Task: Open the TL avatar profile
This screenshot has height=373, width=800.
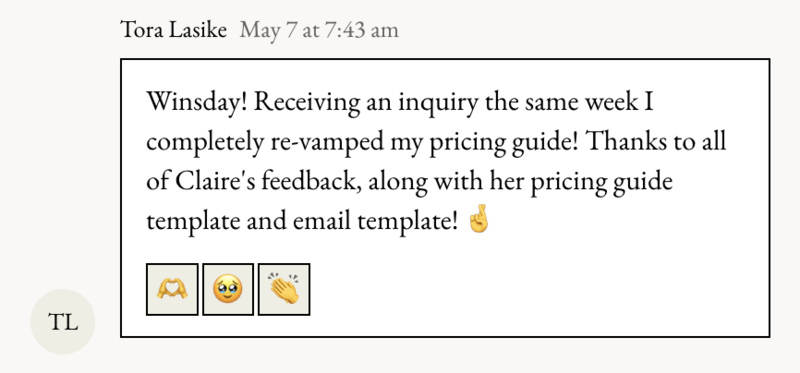Action: tap(63, 321)
